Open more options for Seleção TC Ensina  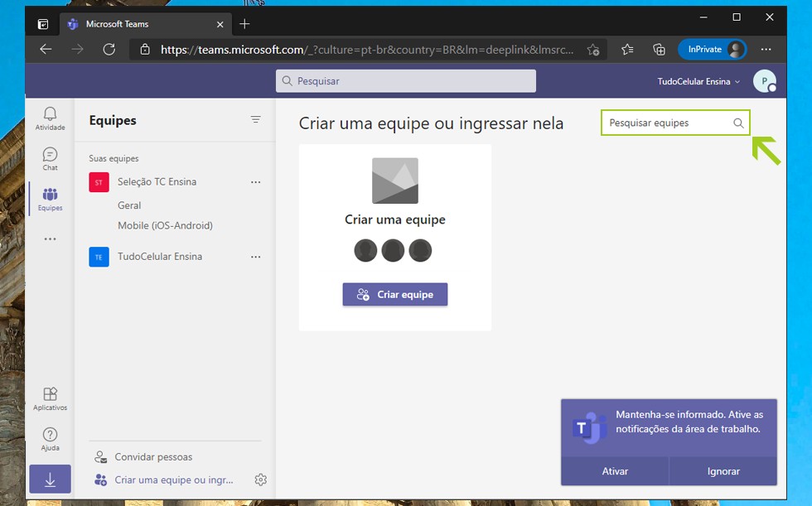click(x=255, y=182)
